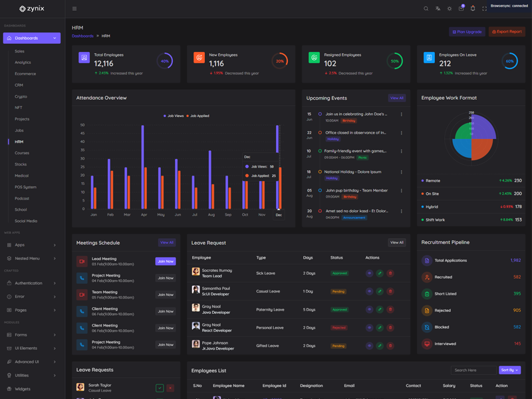Enter fullscreen mode via header icon
The image size is (532, 399).
(484, 9)
